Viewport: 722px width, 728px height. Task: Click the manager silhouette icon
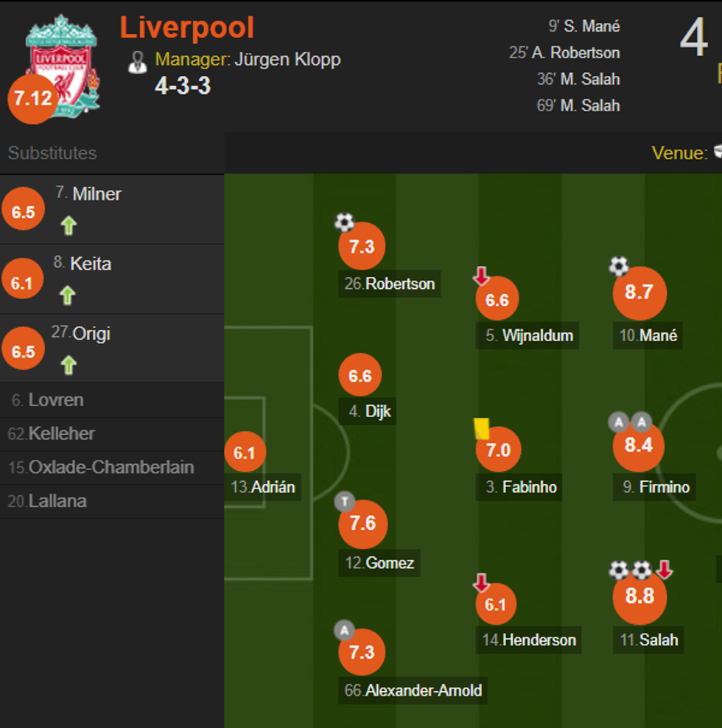[x=138, y=62]
